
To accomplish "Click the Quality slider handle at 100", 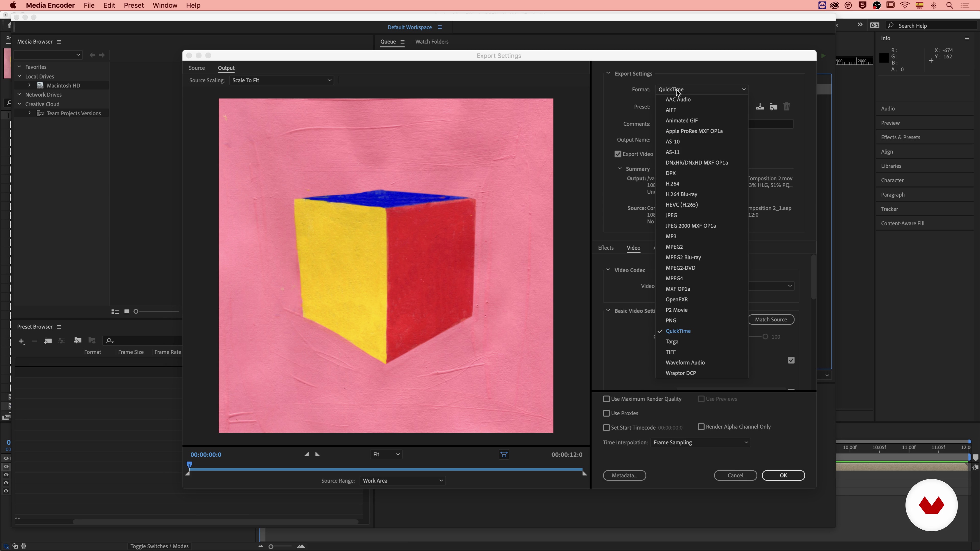I will 765,337.
